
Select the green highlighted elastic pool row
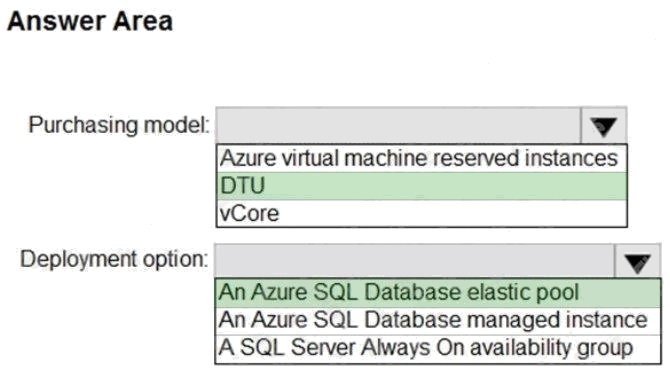(438, 293)
